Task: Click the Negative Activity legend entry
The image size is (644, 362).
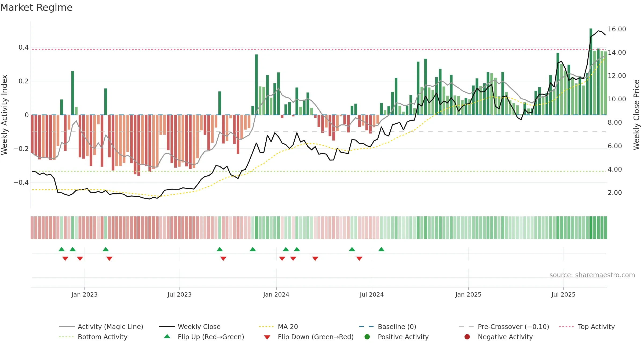Action: coord(499,337)
